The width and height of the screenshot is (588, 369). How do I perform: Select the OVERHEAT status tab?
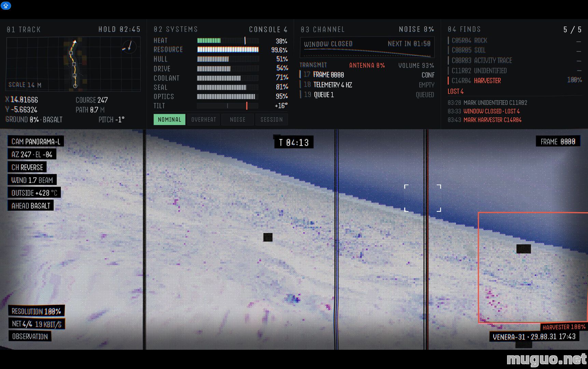204,120
